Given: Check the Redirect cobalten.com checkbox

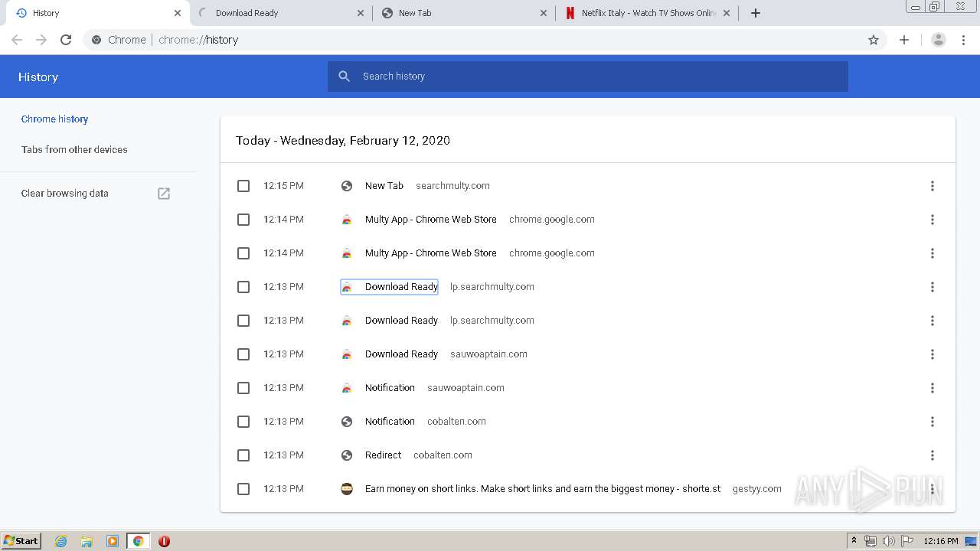Looking at the screenshot, I should click(243, 455).
